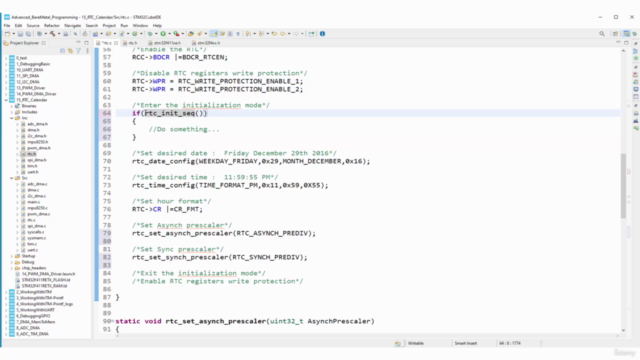Open the Debug dropdown arrow next to the bug icon
640x360 pixels.
156,34
